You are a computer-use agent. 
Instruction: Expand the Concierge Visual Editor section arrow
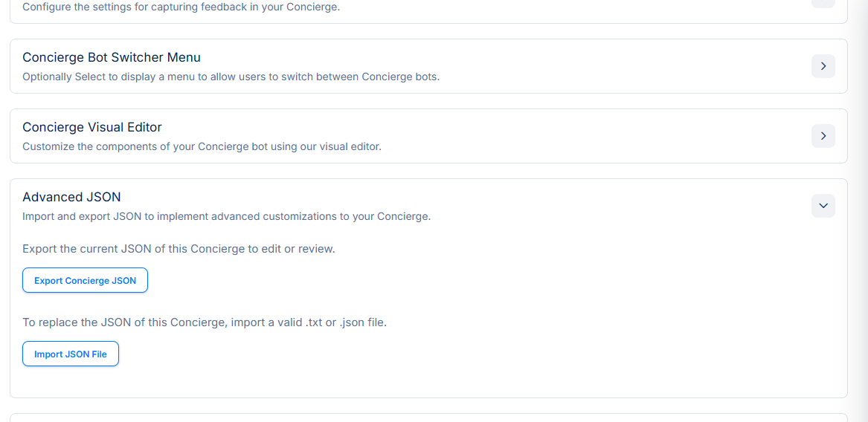point(823,136)
